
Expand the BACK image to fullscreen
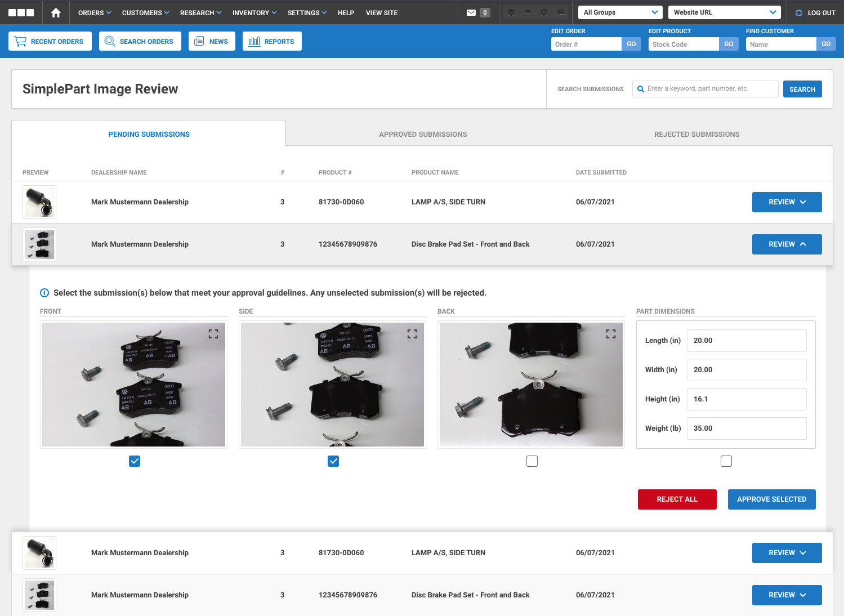(611, 334)
